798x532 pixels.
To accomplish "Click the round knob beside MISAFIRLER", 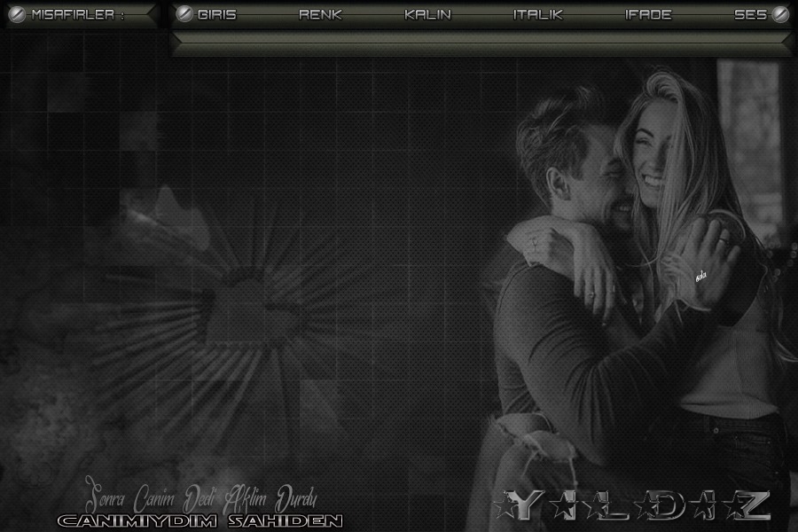I will point(17,15).
